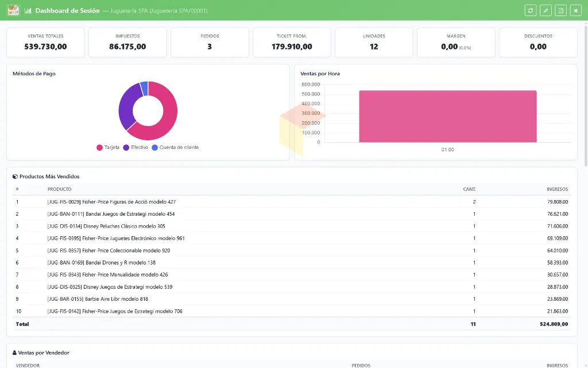This screenshot has width=588, height=368.
Task: Select row Fisher-Price Coleccionable modelo 920
Action: 292,251
